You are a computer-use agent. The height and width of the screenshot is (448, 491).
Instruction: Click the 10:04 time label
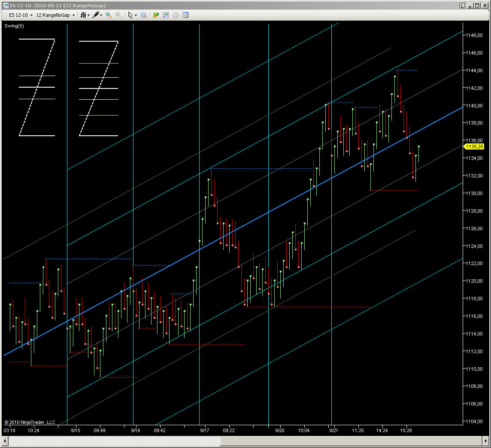point(303,430)
